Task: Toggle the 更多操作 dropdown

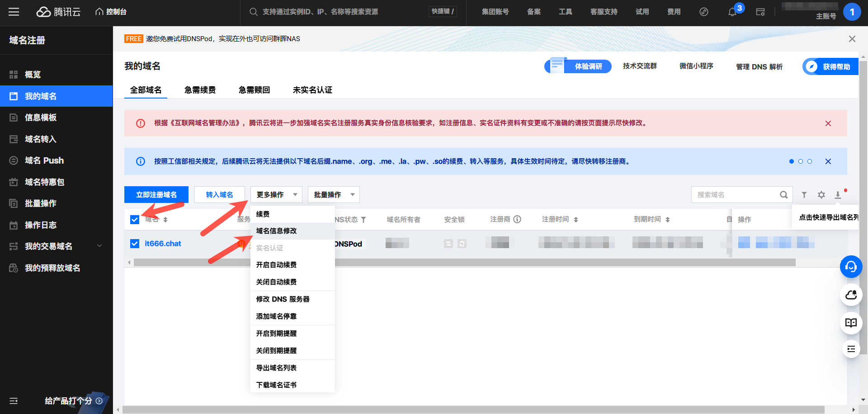Action: pyautogui.click(x=276, y=195)
